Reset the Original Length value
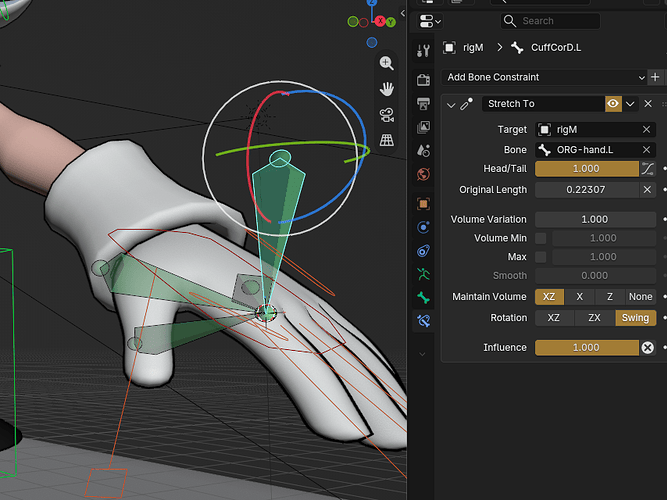 click(x=647, y=190)
